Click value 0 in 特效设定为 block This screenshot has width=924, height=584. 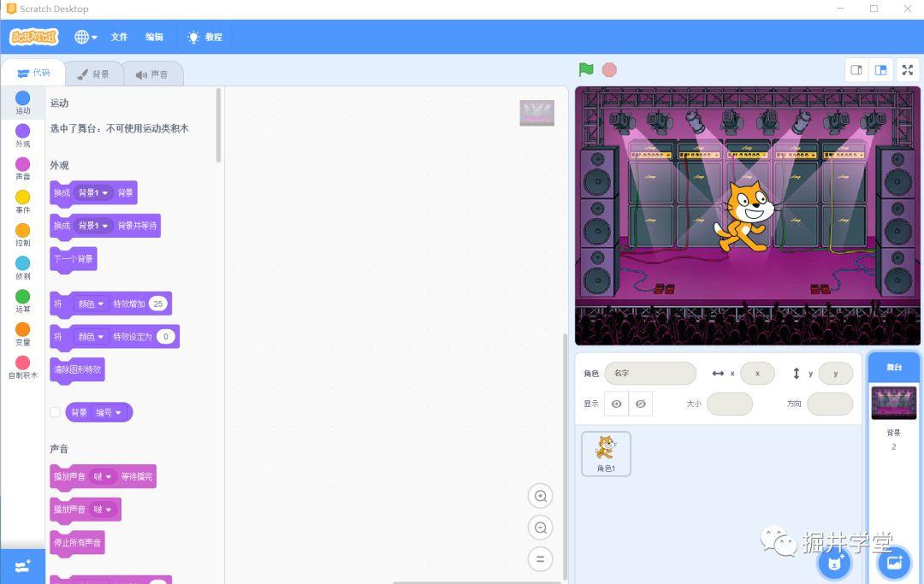[166, 337]
